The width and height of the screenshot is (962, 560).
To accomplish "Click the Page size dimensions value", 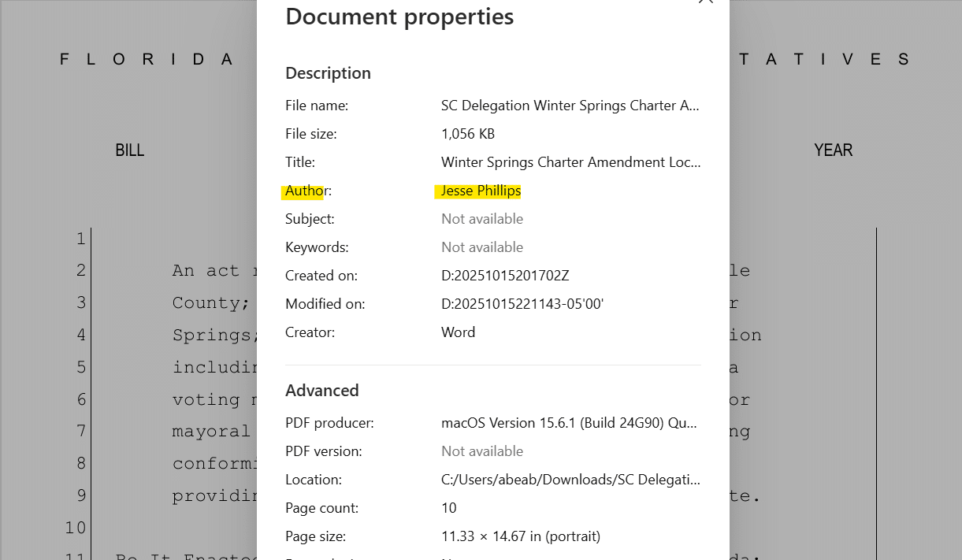I will point(520,536).
